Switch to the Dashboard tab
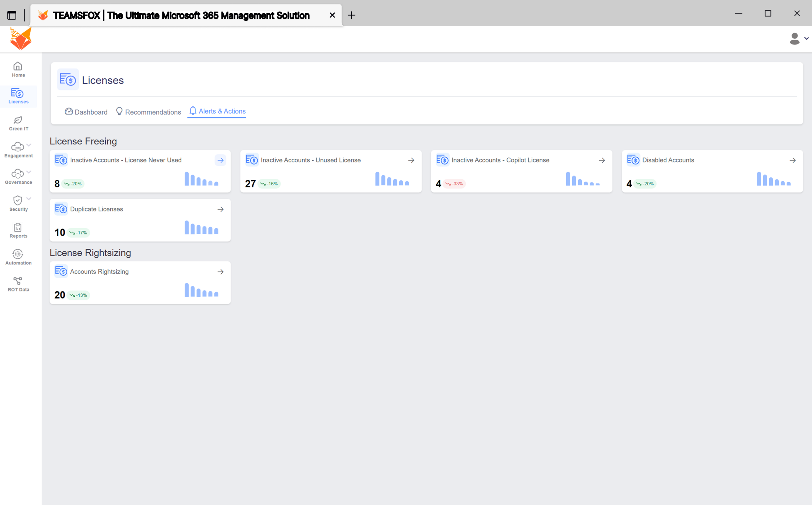 tap(86, 111)
